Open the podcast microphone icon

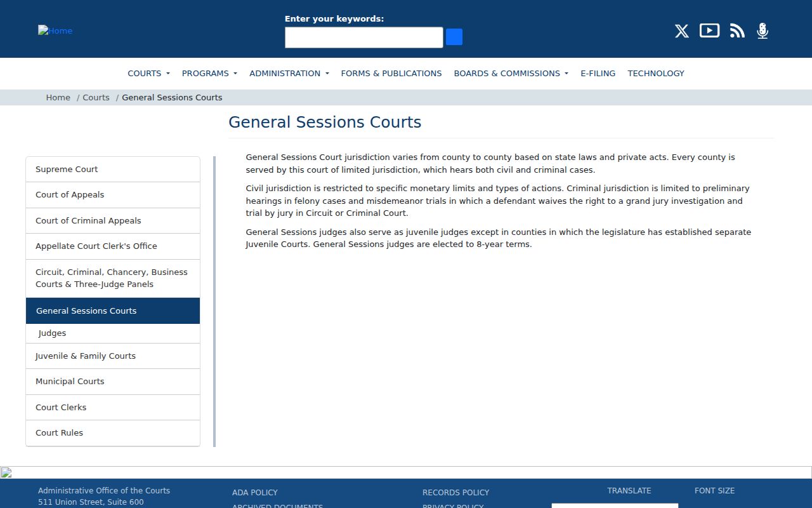pyautogui.click(x=763, y=30)
